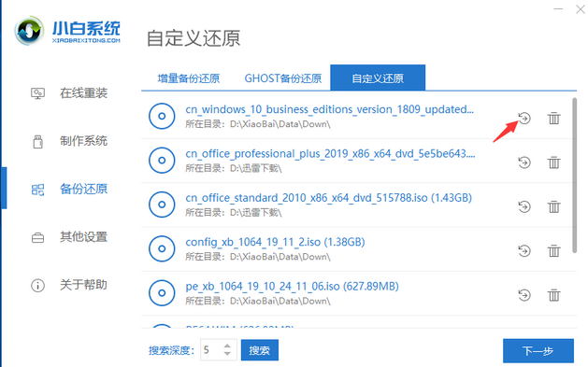Select pe_xb_1064_19_10_24_11_06.iso (627.89MB) link
Viewport: 588px width, 367px height.
coord(292,286)
